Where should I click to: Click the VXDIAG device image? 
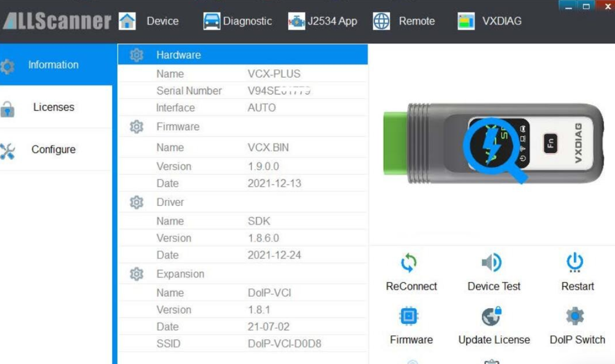point(493,144)
